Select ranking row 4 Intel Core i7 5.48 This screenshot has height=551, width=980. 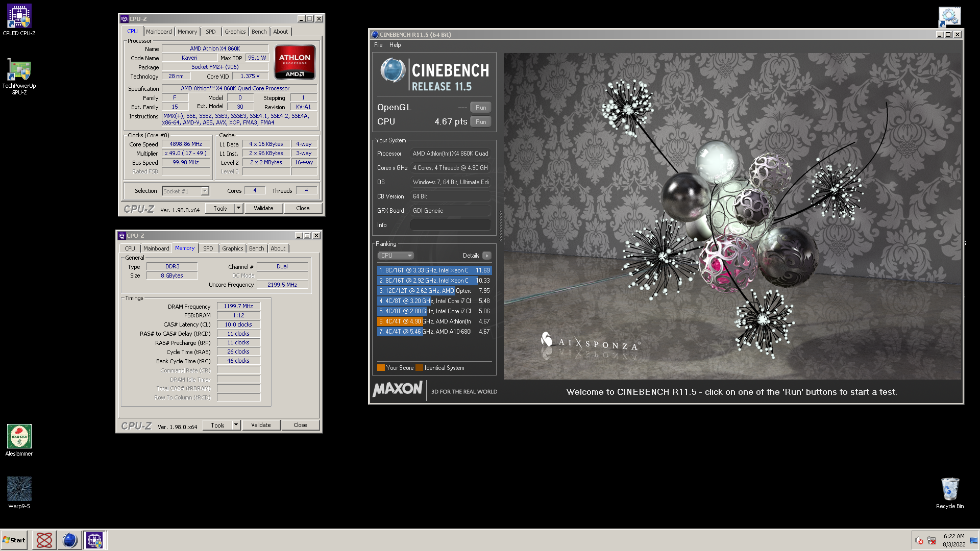(x=434, y=301)
